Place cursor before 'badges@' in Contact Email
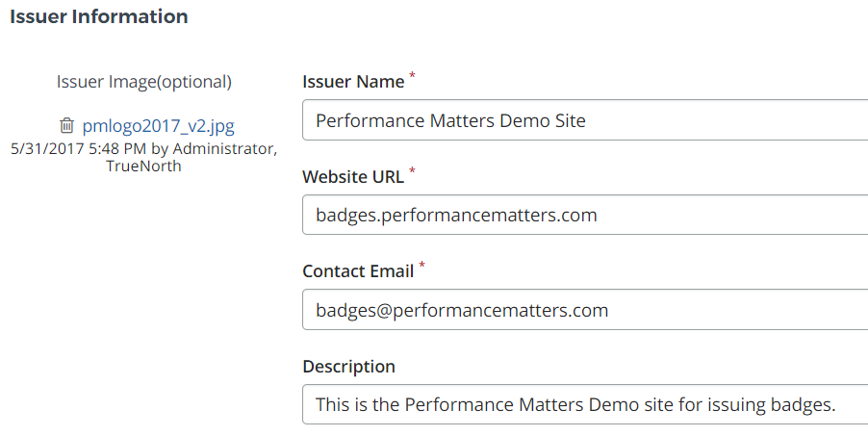The width and height of the screenshot is (868, 436). point(317,310)
